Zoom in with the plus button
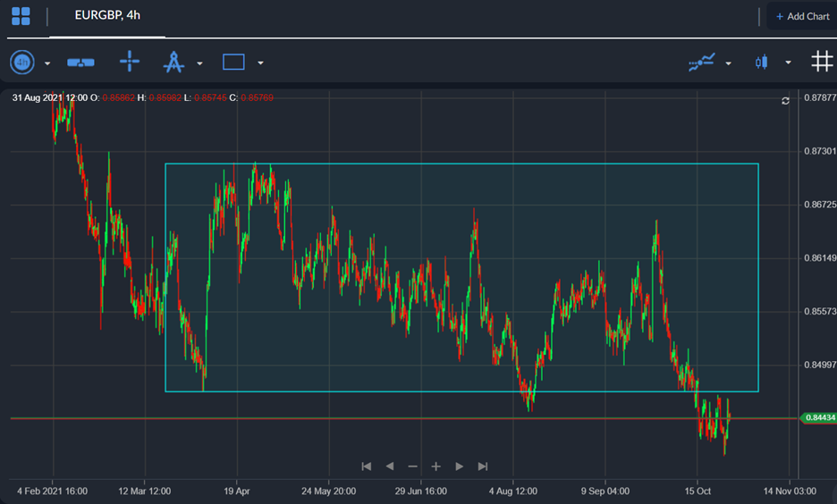 [x=436, y=466]
